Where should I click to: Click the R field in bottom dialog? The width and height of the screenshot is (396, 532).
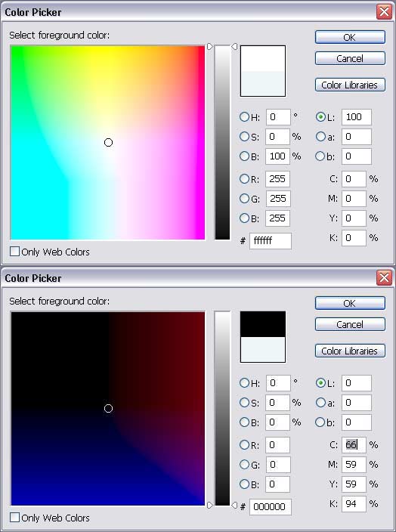278,445
